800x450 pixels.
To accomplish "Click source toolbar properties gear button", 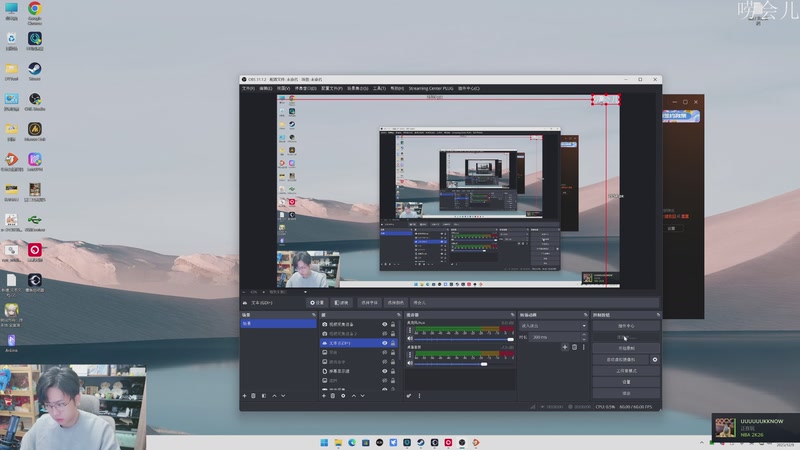I will [x=317, y=303].
